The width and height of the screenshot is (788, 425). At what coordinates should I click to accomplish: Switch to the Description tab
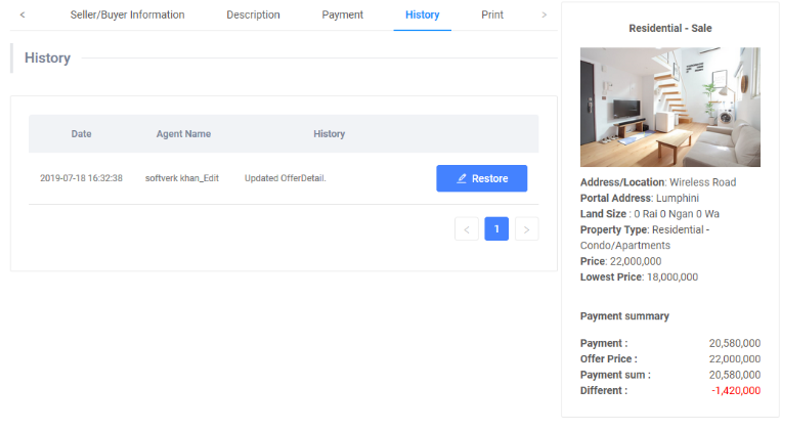click(253, 15)
